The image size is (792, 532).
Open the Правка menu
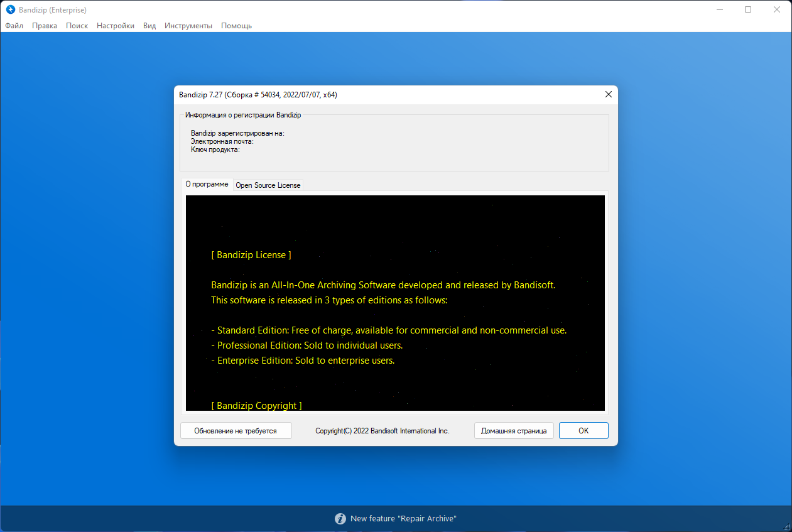(45, 26)
